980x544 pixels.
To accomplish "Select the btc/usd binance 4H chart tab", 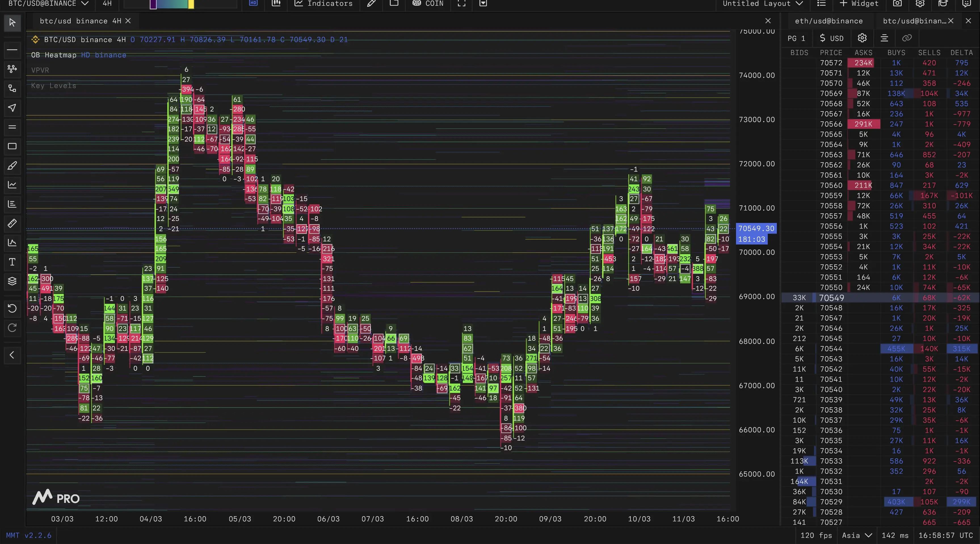I will [x=80, y=21].
